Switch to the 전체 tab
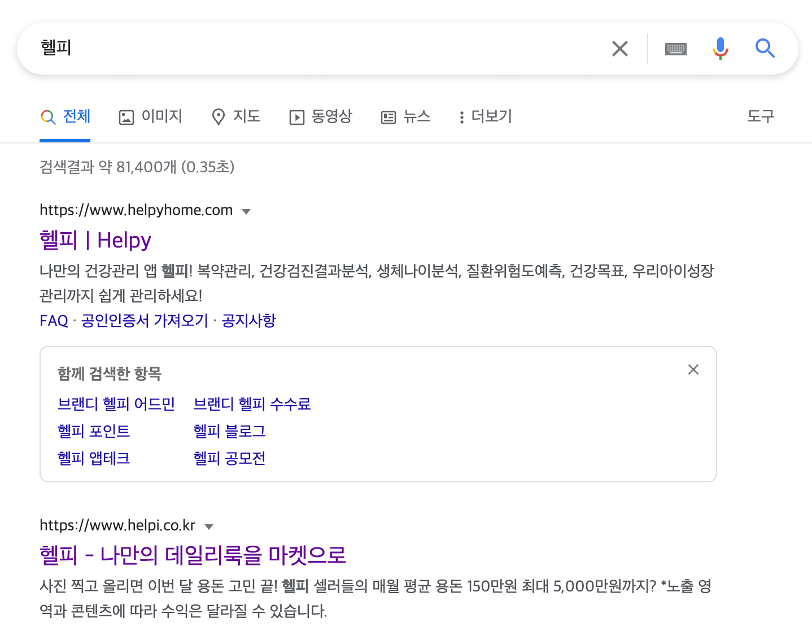The image size is (812, 644). (x=65, y=117)
